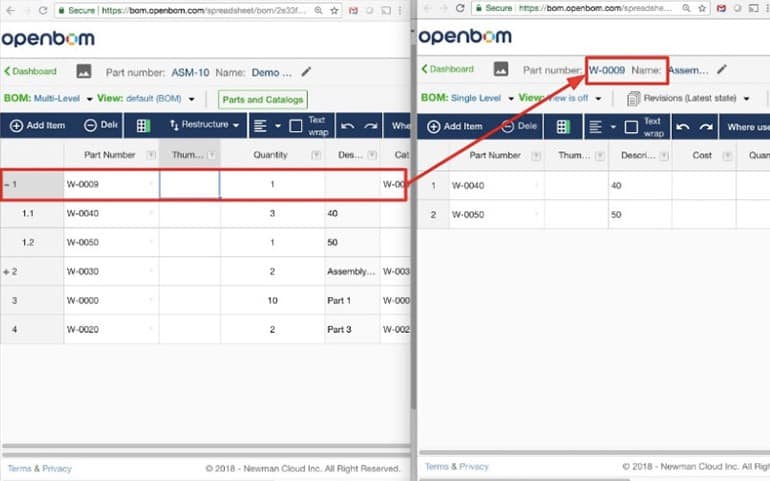Click Add Item in right window toolbar
The width and height of the screenshot is (770, 481).
pos(455,127)
